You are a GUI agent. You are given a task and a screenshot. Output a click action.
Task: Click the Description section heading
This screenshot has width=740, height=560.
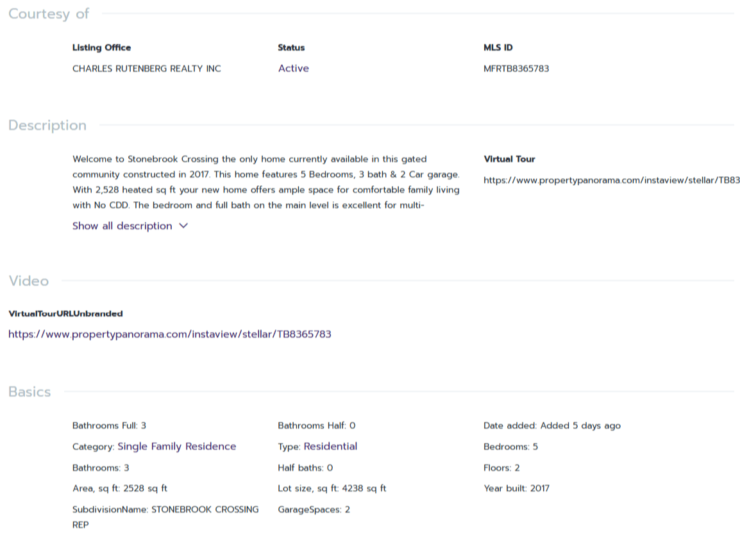tap(47, 126)
